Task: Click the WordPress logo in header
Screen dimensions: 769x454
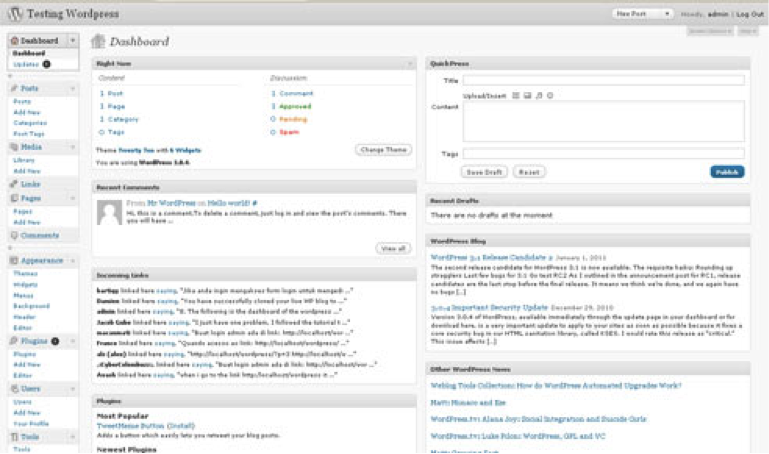Action: coord(15,14)
